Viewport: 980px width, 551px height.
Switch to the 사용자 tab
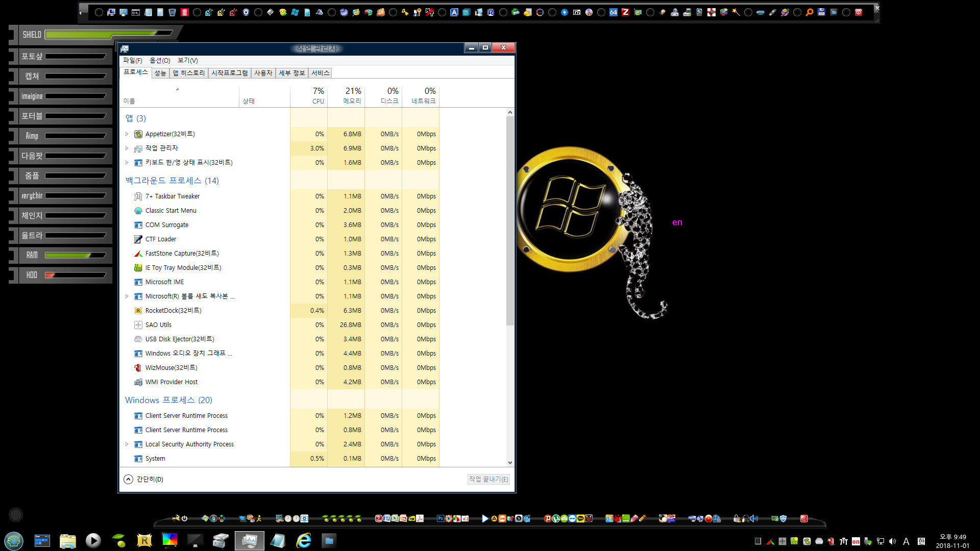(263, 73)
